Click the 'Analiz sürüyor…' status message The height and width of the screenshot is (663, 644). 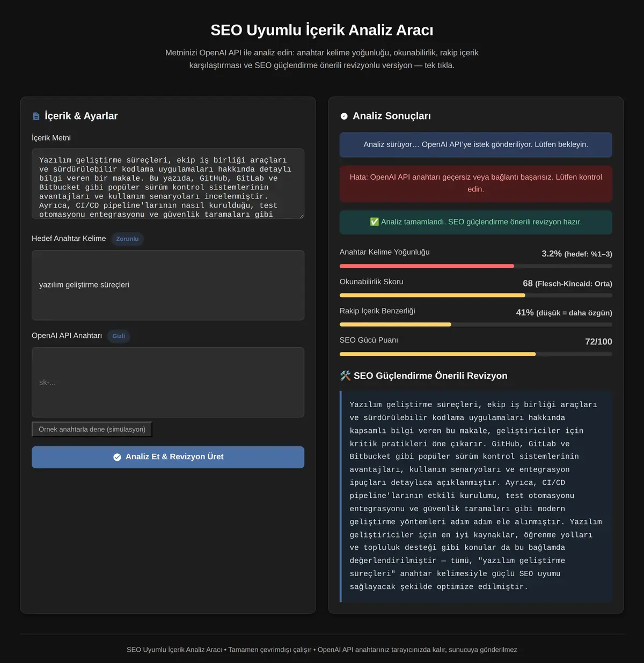click(475, 145)
